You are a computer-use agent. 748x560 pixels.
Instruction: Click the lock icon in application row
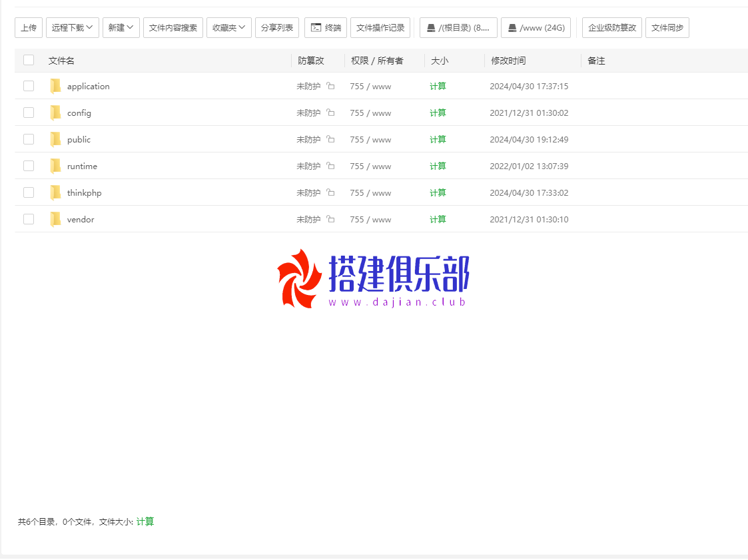click(330, 86)
